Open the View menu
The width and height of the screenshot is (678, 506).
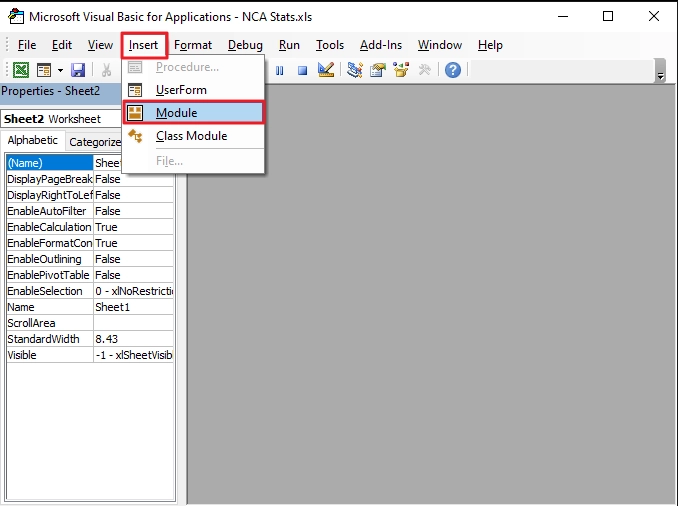[100, 45]
